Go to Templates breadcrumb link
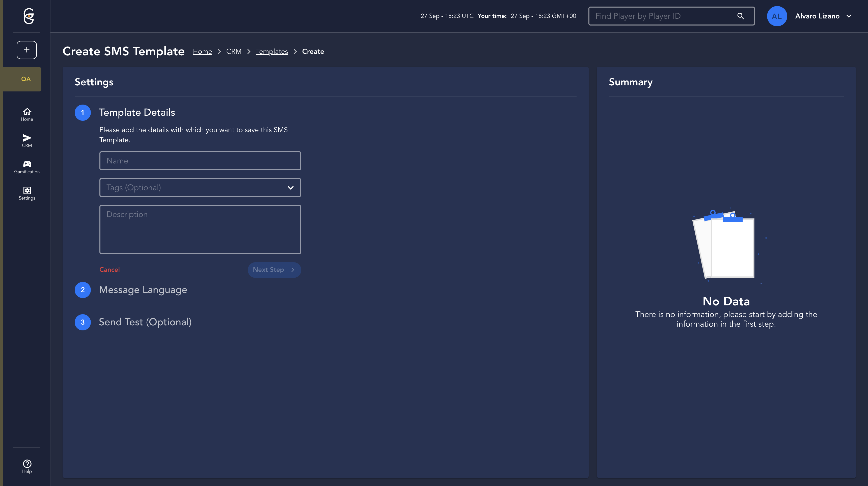 pos(272,52)
